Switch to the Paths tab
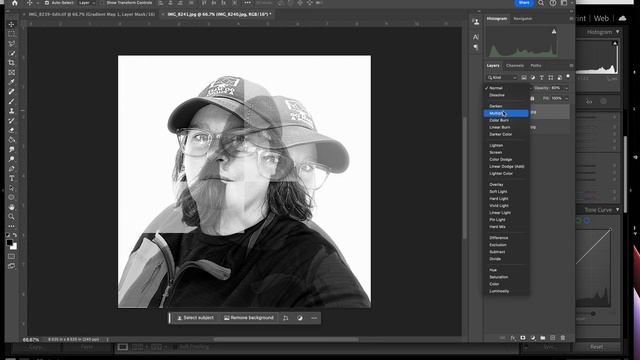Viewport: 640px width, 360px height. point(536,66)
